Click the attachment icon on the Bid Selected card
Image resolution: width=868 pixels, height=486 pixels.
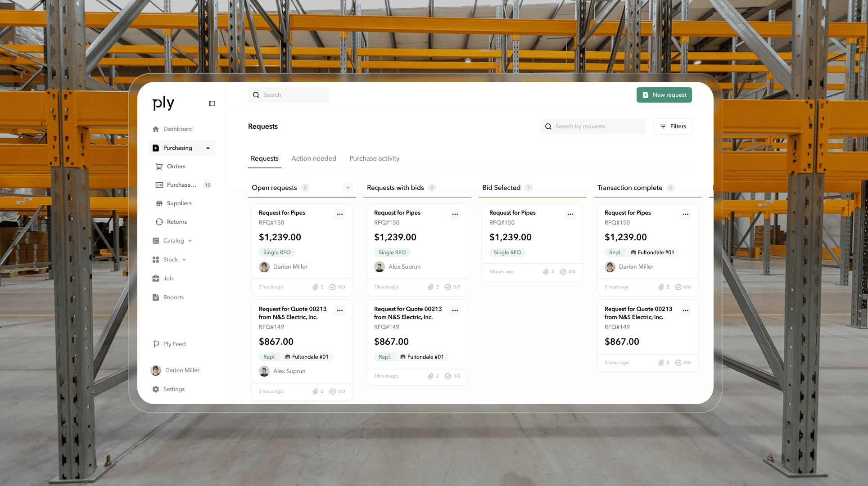coord(545,271)
